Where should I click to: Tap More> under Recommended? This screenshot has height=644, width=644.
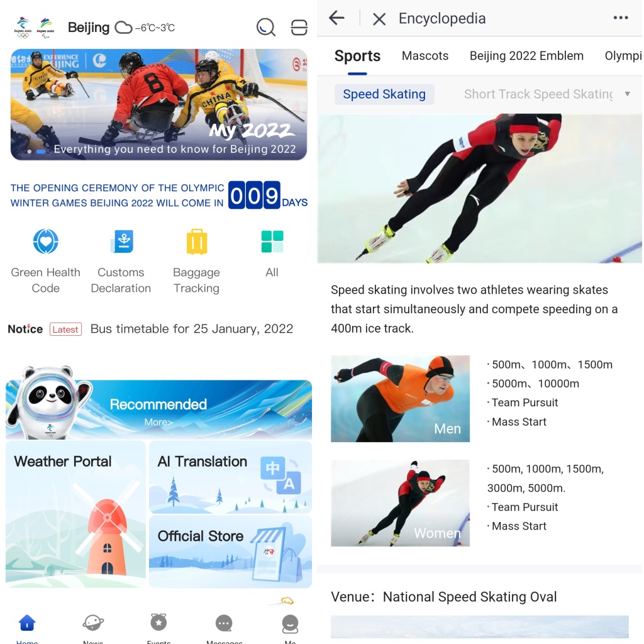[x=158, y=422]
